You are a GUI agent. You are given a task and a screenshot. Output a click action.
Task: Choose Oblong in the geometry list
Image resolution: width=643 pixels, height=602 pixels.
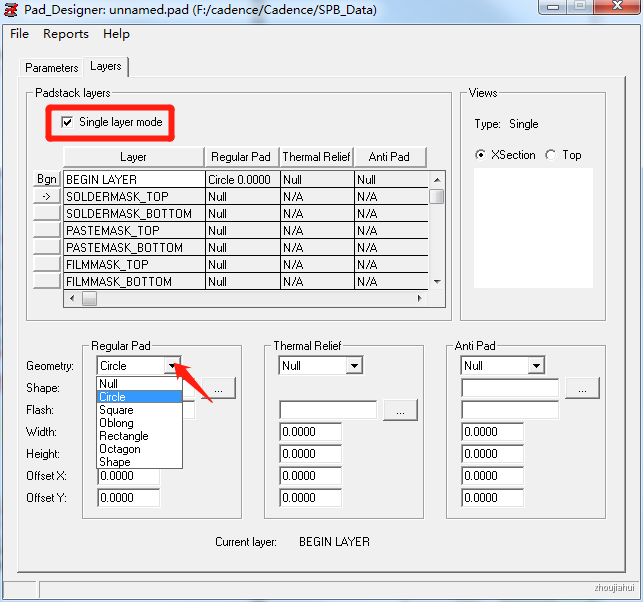139,423
